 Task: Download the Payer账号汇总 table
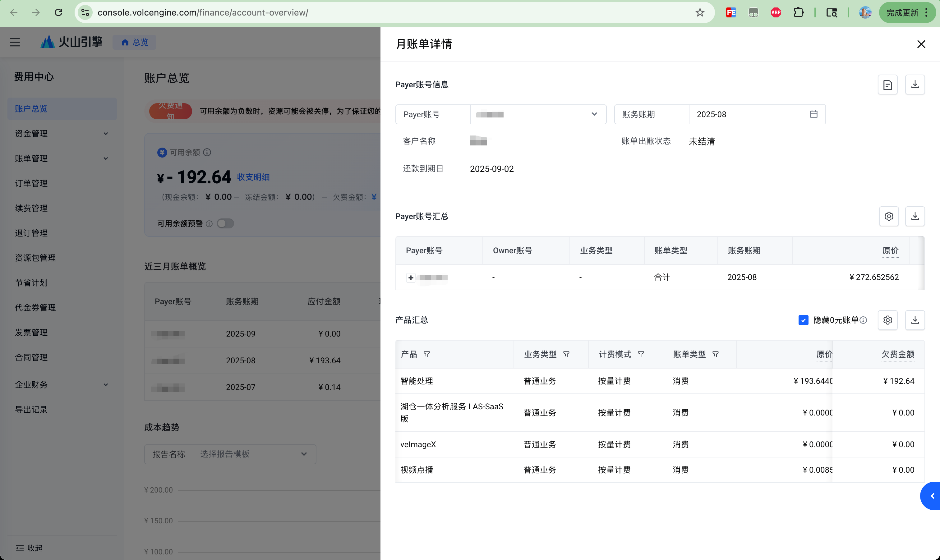click(915, 216)
